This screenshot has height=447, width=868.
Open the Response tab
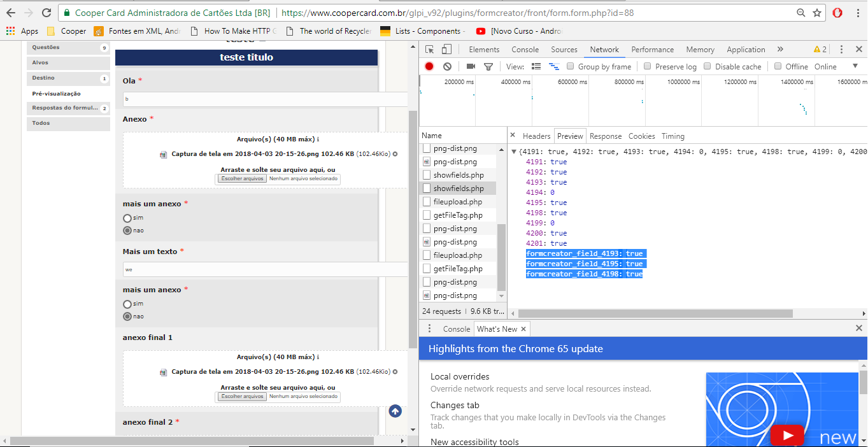(x=605, y=136)
